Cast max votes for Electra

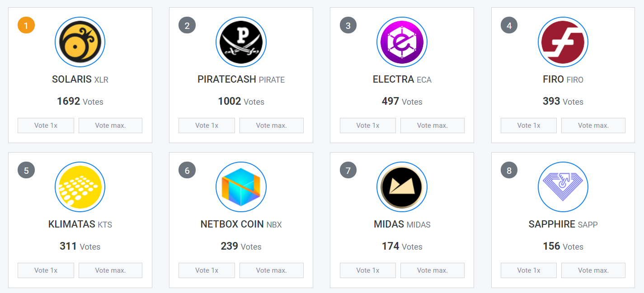(432, 126)
